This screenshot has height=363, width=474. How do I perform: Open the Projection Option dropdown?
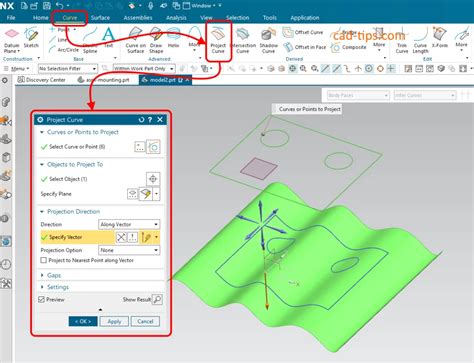coord(129,250)
